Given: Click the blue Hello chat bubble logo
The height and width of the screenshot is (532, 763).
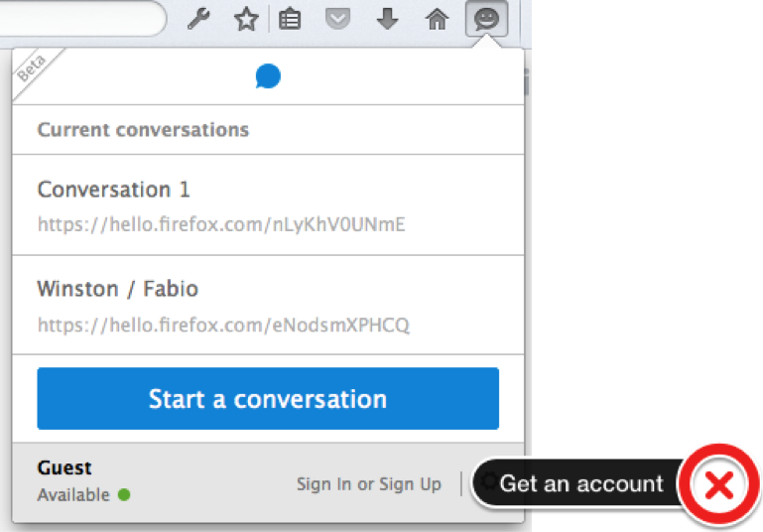Looking at the screenshot, I should click(x=268, y=76).
